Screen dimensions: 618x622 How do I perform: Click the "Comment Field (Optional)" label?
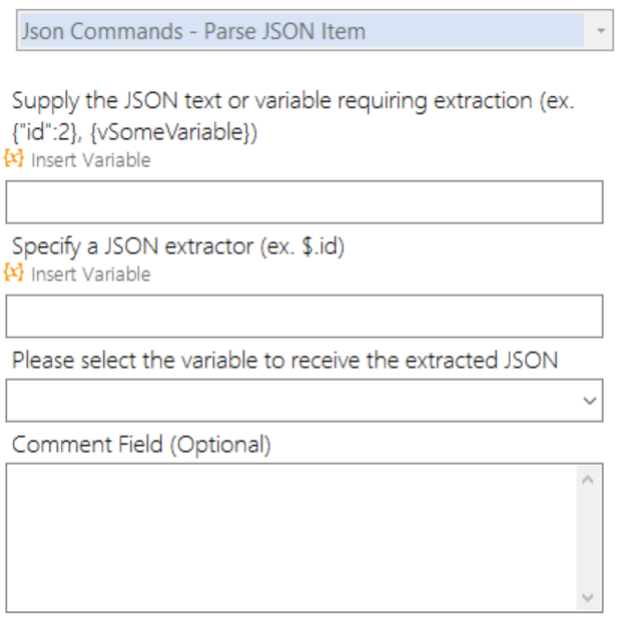141,445
